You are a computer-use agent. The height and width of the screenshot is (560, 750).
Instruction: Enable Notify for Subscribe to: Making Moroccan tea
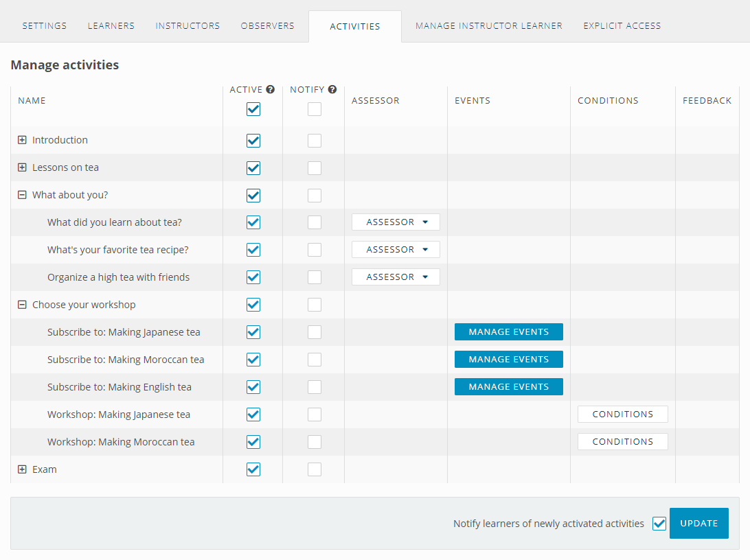[x=315, y=360]
